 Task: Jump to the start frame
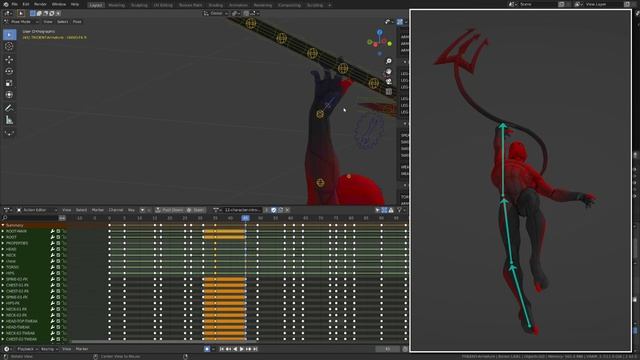tap(222, 349)
